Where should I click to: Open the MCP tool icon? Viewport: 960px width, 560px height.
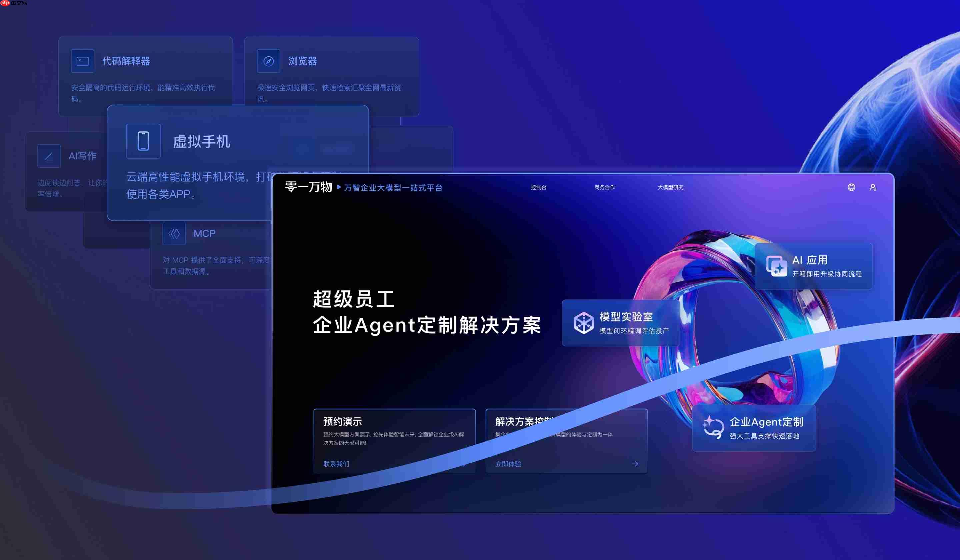174,233
